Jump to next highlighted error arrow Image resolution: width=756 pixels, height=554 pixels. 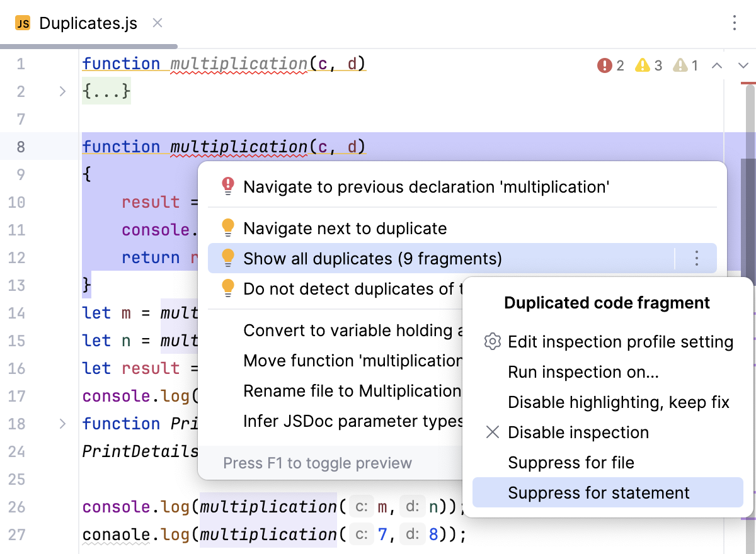pos(743,65)
